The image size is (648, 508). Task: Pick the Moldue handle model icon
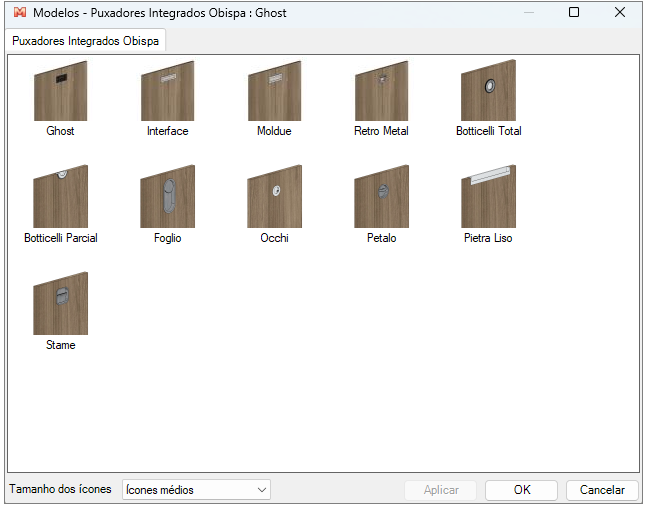click(x=274, y=91)
